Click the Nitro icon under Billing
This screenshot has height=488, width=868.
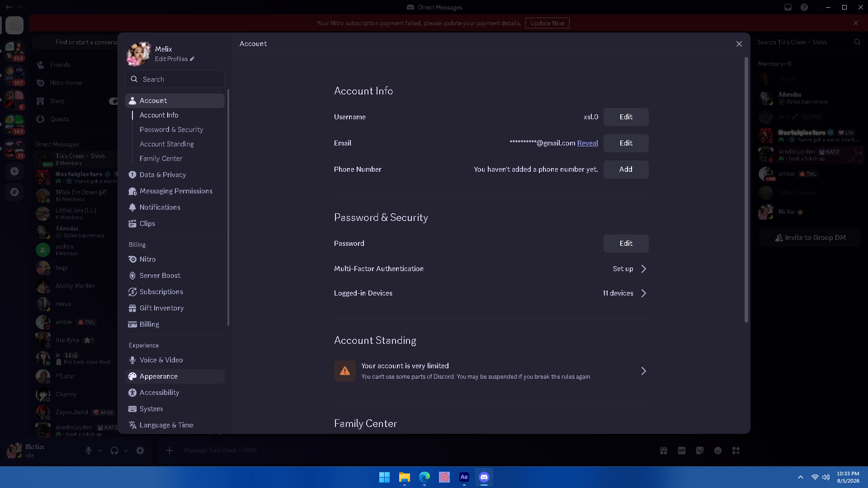click(132, 259)
